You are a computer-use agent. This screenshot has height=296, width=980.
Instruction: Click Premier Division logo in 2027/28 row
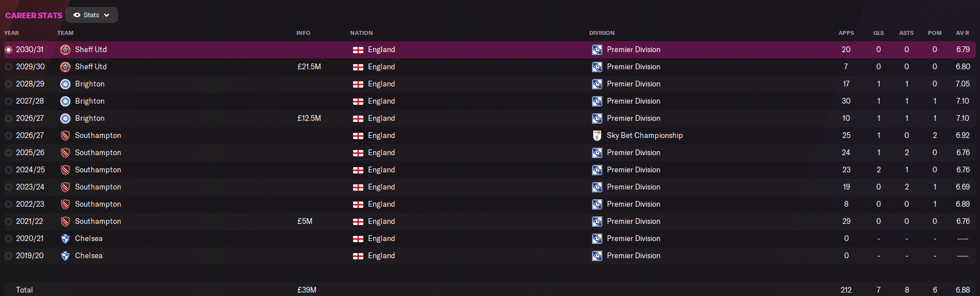pyautogui.click(x=597, y=101)
